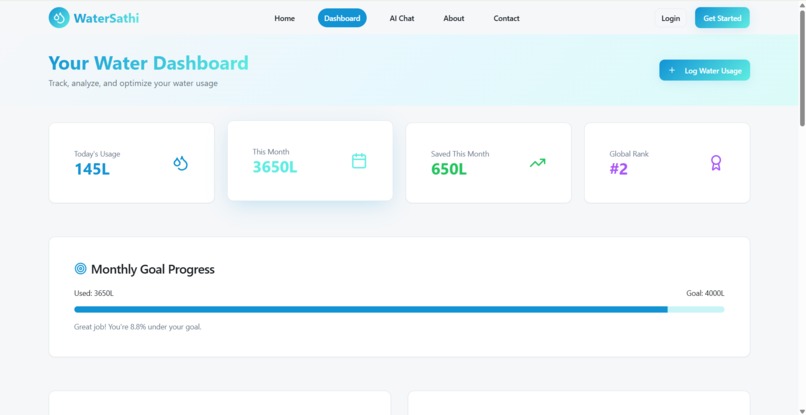Click the Get Started button
This screenshot has width=806, height=415.
pos(722,18)
